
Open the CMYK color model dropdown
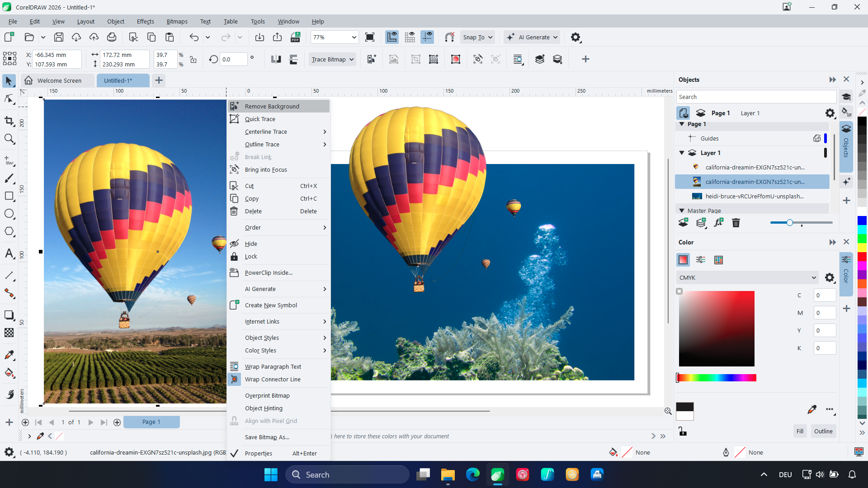[813, 277]
